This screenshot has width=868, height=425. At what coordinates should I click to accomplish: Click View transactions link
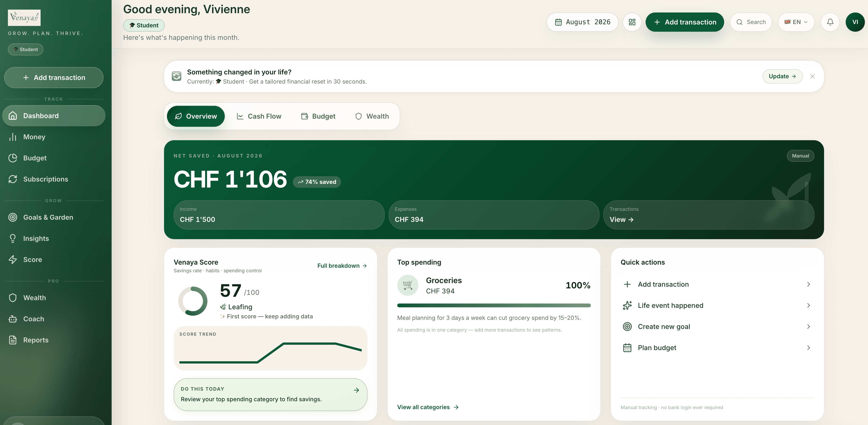click(621, 219)
